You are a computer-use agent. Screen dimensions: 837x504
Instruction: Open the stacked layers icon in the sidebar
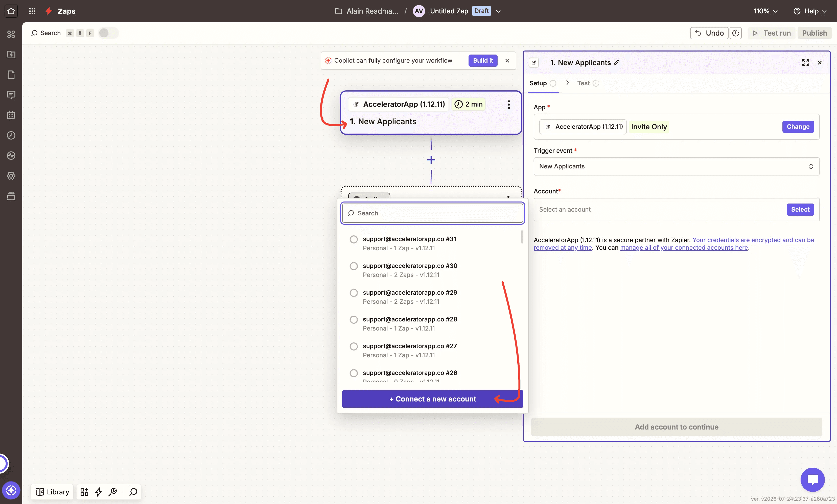11,196
